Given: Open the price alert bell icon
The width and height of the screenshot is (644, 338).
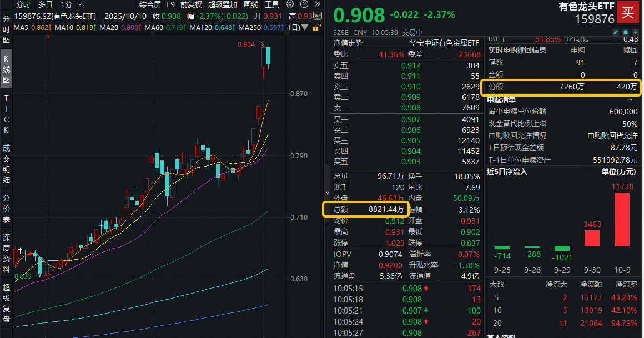Looking at the screenshot, I should (x=626, y=32).
